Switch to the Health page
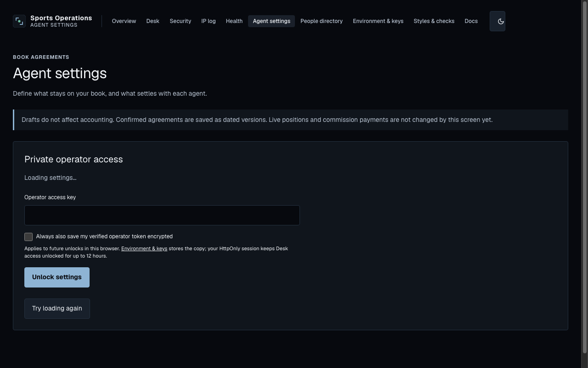The height and width of the screenshot is (368, 588). [234, 21]
